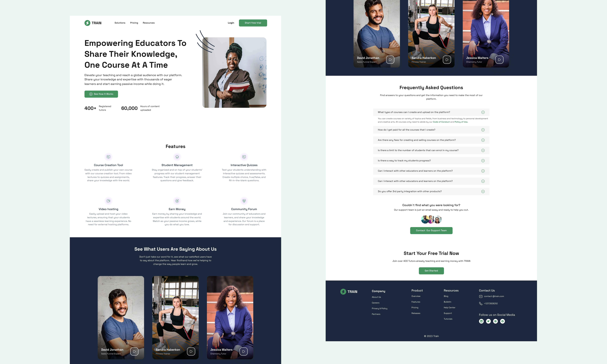Click the Video hosting feature icon
The height and width of the screenshot is (364, 607).
pyautogui.click(x=108, y=201)
